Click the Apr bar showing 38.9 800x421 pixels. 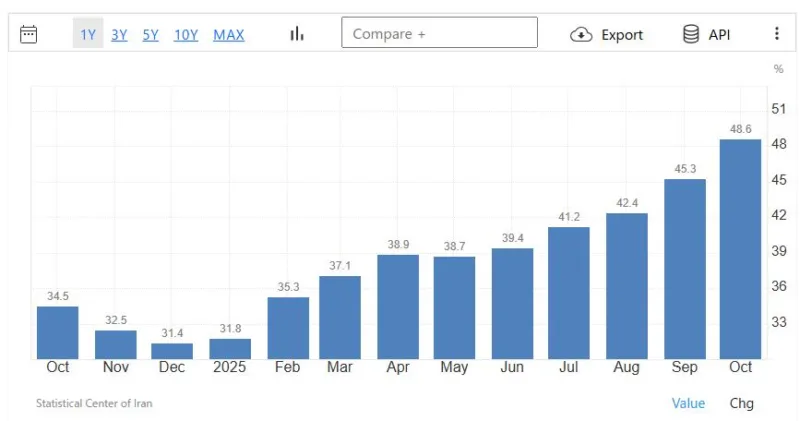(x=398, y=306)
